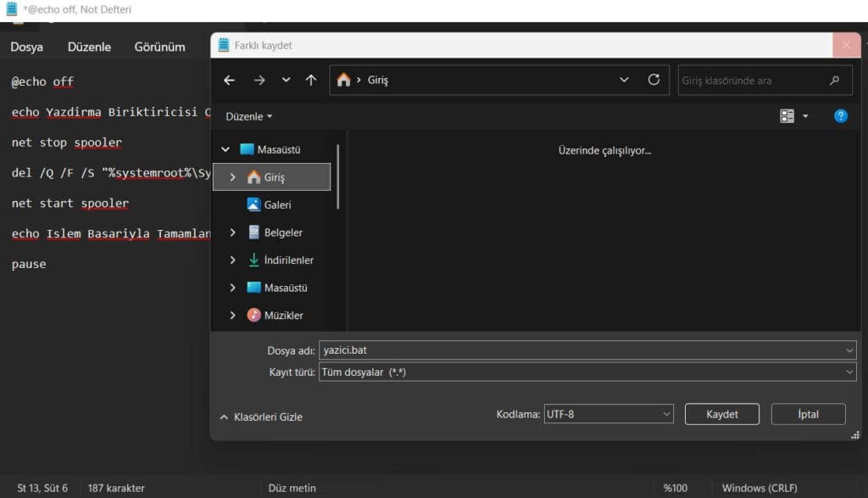Select Galeri in the navigation pane

point(276,204)
